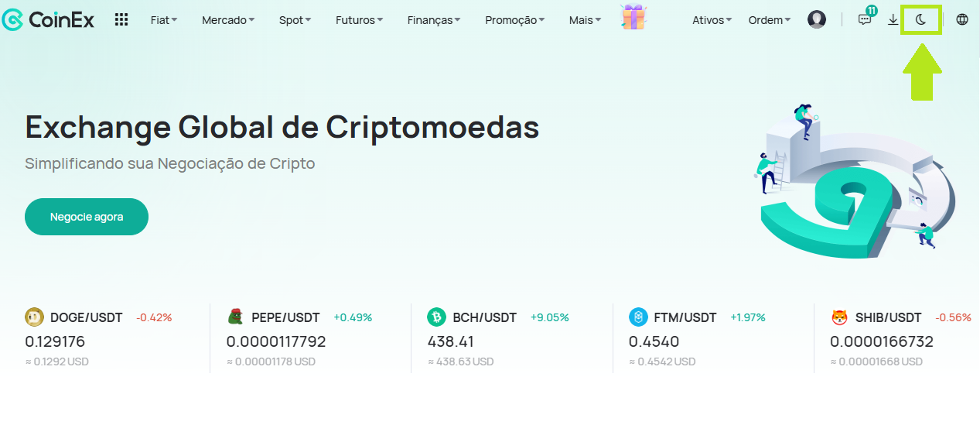Click the CoinEx logo

click(x=48, y=20)
